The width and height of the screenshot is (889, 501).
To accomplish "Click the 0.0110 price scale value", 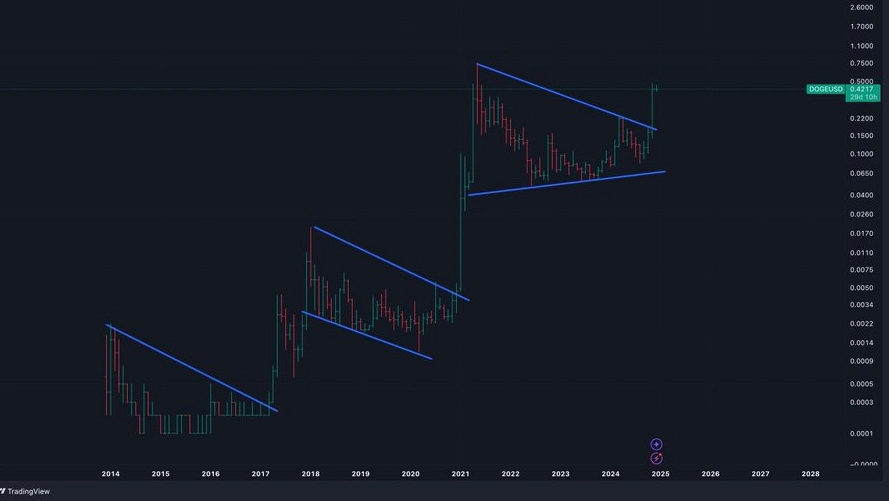I will click(x=862, y=253).
